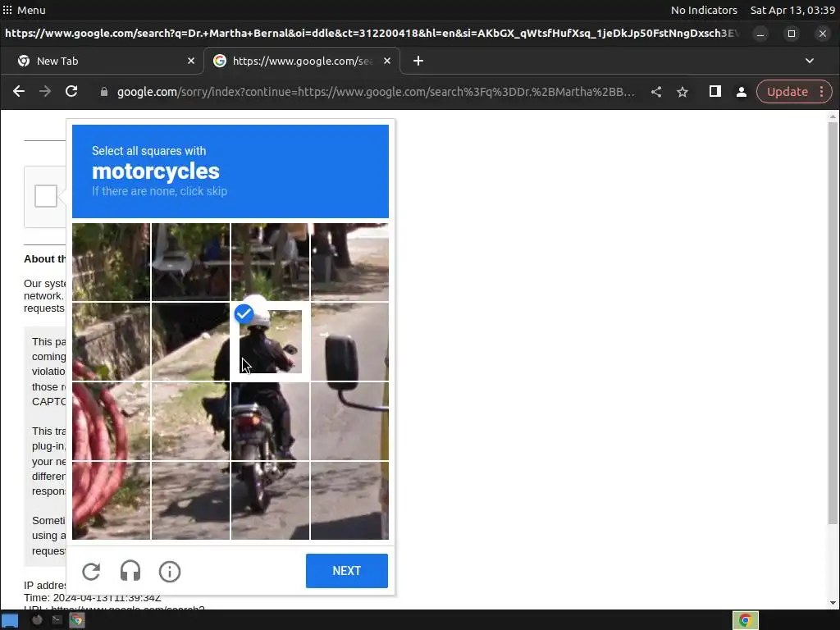840x630 pixels.
Task: Click the address bar URL field
Action: click(375, 92)
